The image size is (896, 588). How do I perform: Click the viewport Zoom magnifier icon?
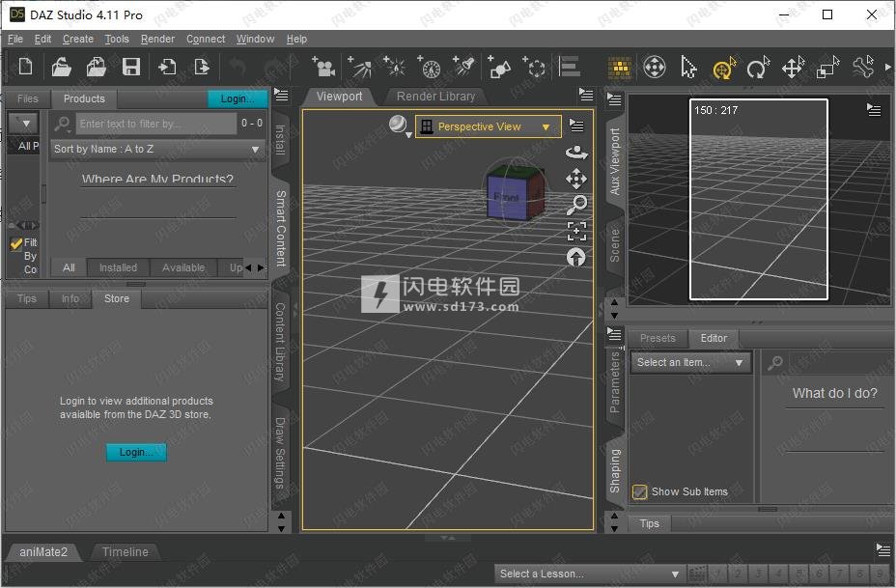576,205
